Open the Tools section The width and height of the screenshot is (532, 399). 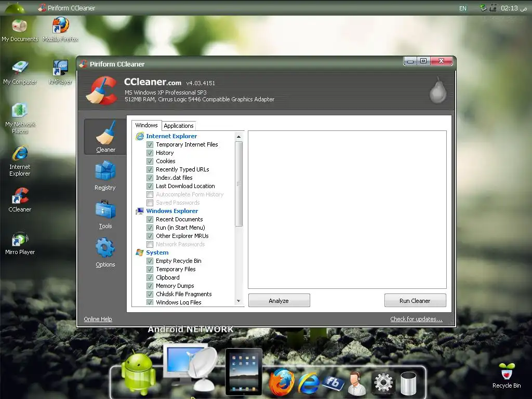point(105,215)
